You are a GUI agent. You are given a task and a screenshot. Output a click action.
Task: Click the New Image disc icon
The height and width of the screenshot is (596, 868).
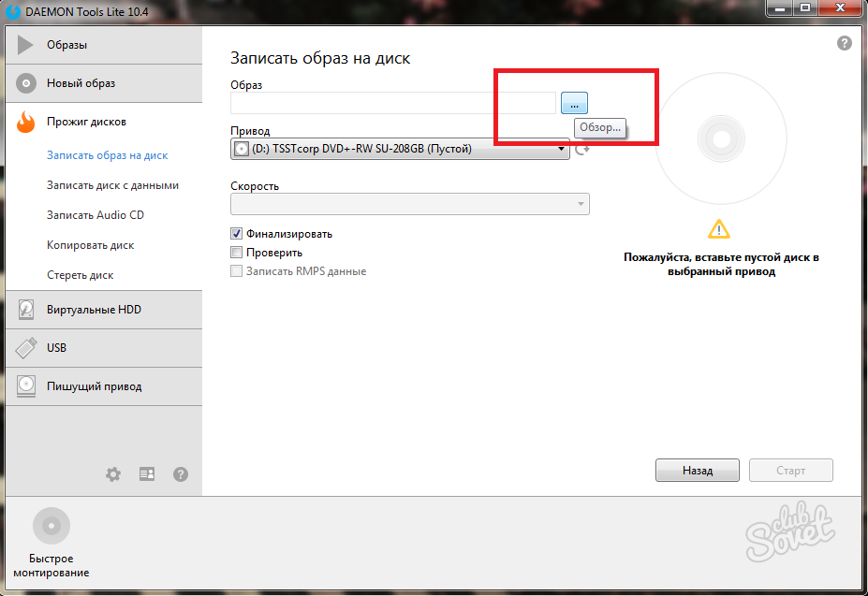[x=26, y=83]
